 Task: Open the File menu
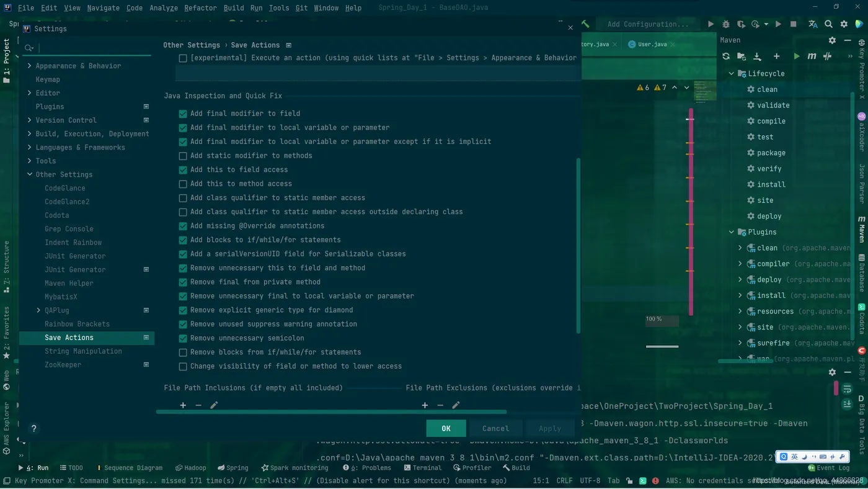pos(26,8)
